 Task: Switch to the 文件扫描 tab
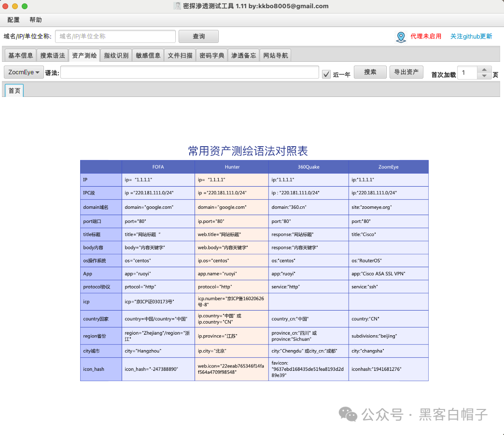180,55
